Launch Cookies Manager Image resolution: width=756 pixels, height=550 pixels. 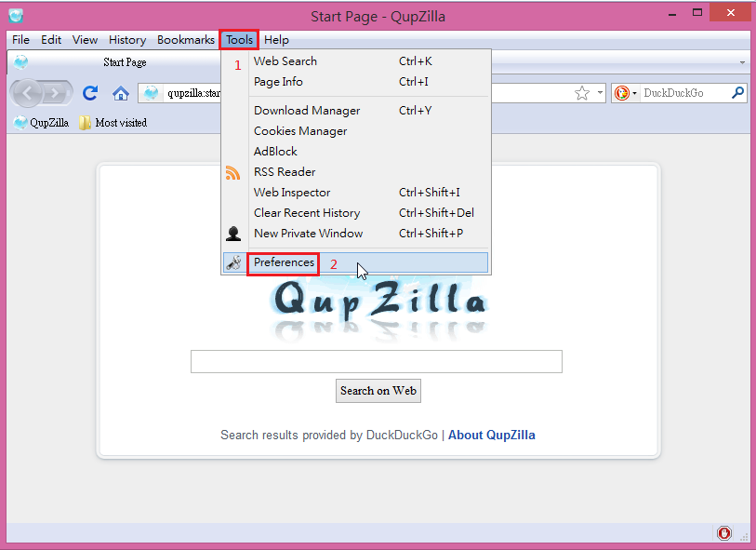tap(356, 130)
